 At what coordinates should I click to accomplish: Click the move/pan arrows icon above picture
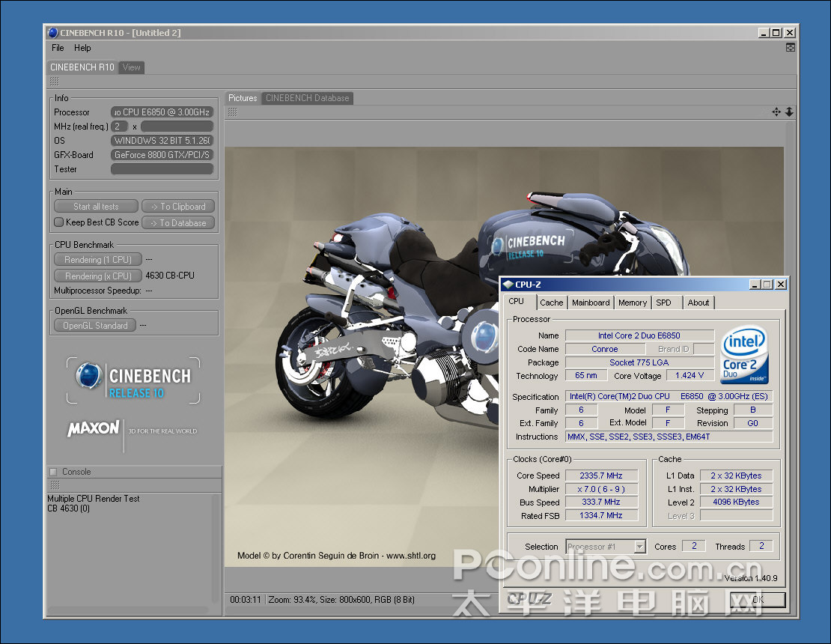point(776,112)
